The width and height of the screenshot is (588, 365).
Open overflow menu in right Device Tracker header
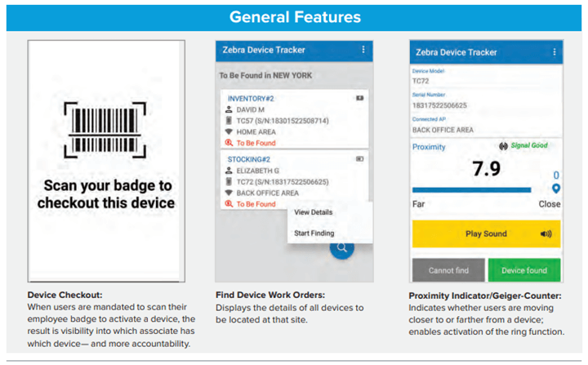click(x=554, y=52)
